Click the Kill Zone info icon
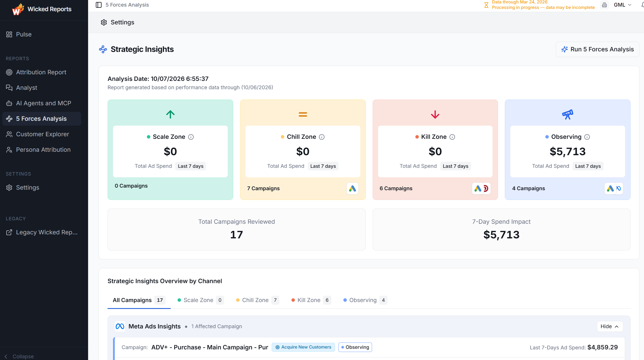This screenshot has height=360, width=644. tap(452, 137)
